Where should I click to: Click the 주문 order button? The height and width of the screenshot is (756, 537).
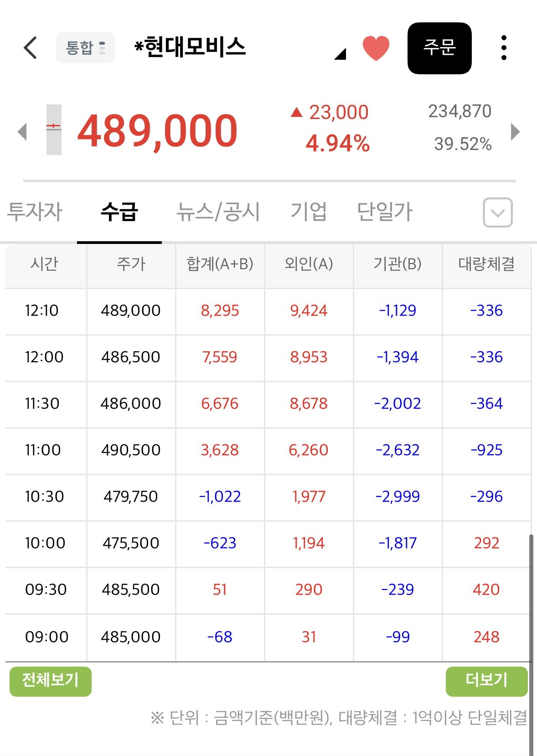coord(439,48)
